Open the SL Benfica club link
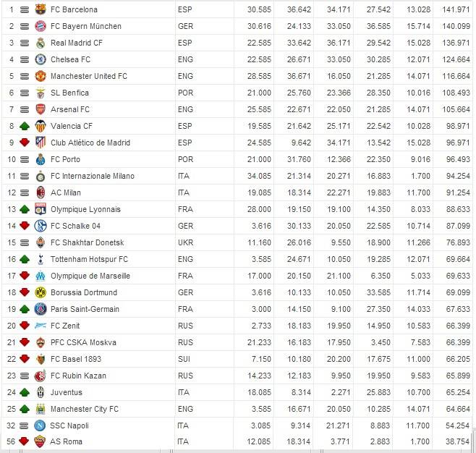 (69, 93)
